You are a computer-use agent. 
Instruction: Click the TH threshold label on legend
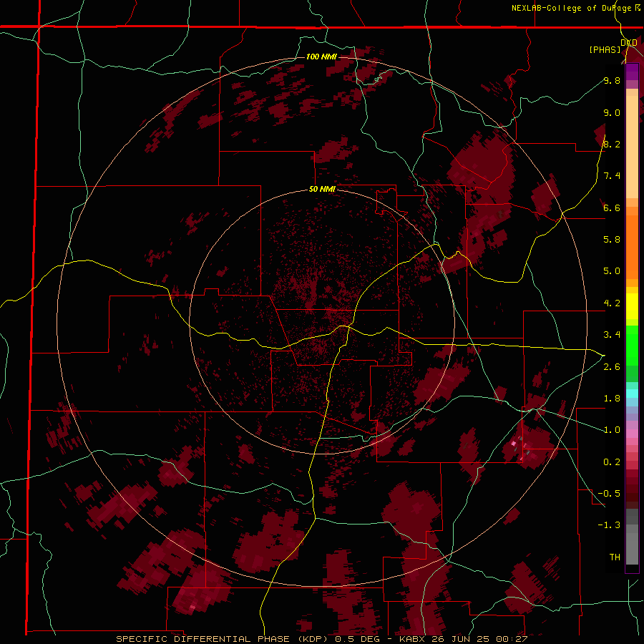pos(615,557)
